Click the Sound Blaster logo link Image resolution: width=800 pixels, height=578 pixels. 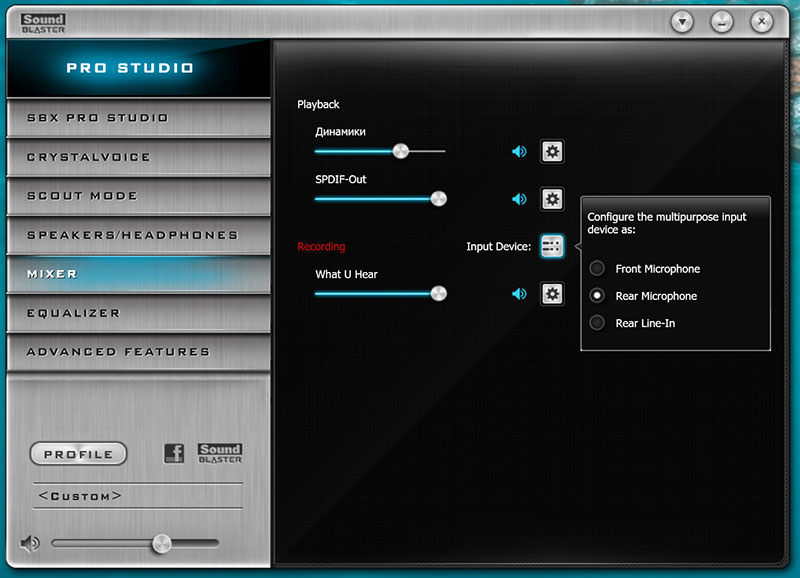(220, 453)
